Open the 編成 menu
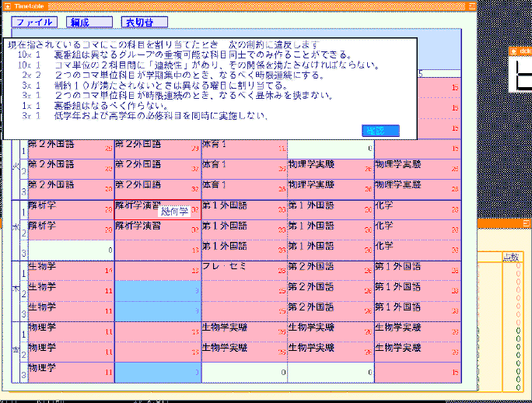Image resolution: width=532 pixels, height=403 pixels. [x=89, y=23]
